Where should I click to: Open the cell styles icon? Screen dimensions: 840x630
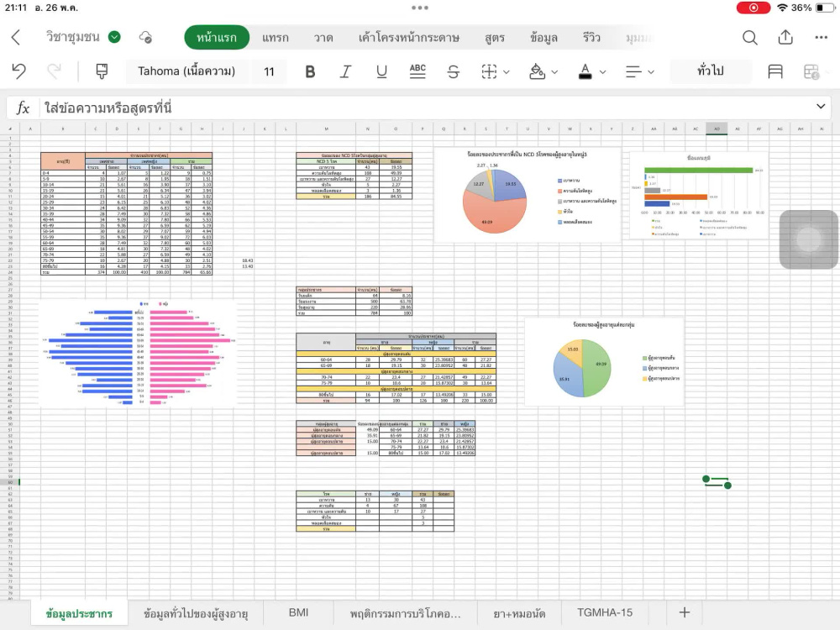click(x=775, y=71)
